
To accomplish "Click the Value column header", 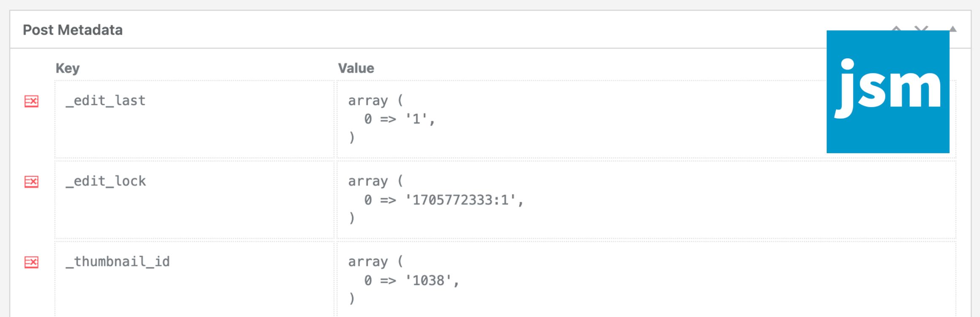I will point(356,68).
